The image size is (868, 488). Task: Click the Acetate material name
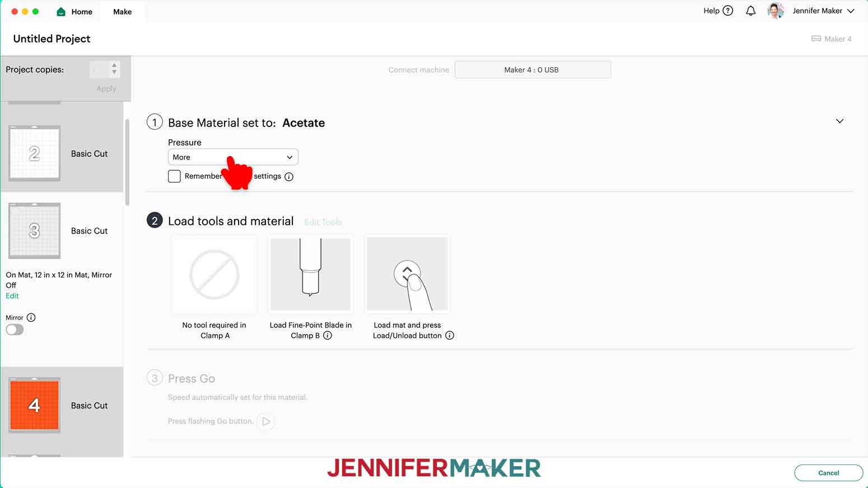(x=304, y=123)
